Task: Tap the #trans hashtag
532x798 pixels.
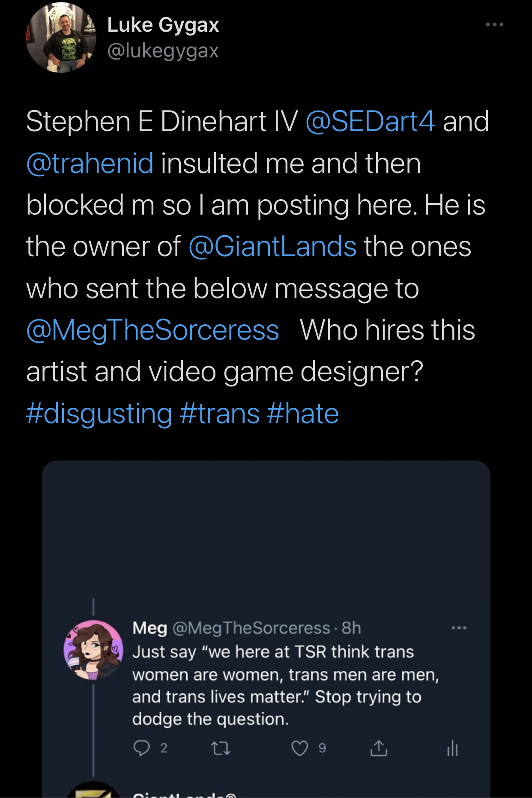Action: point(220,414)
